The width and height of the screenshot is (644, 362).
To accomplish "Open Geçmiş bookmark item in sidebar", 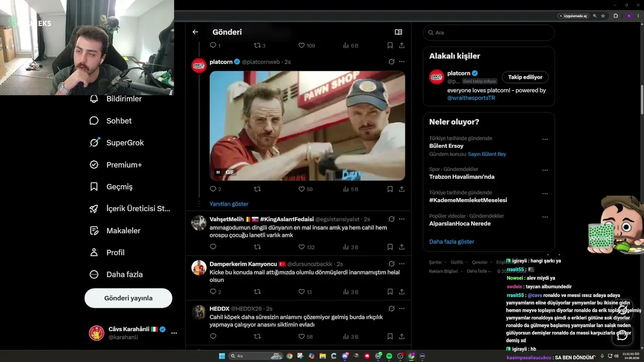I will tap(111, 187).
